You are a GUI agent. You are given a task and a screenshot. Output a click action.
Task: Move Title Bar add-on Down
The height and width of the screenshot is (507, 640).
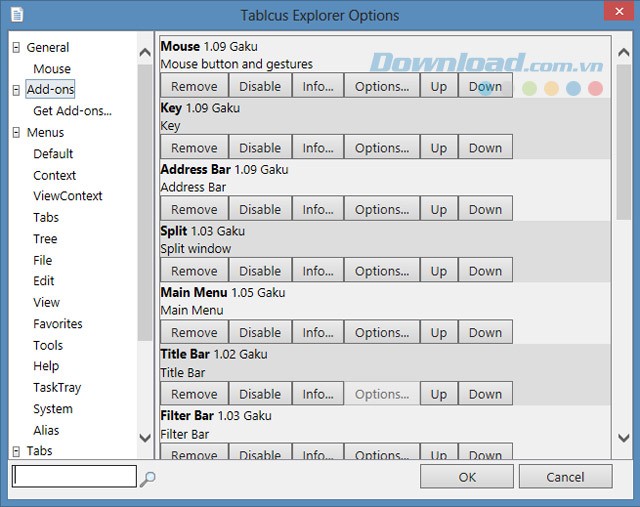coord(485,394)
